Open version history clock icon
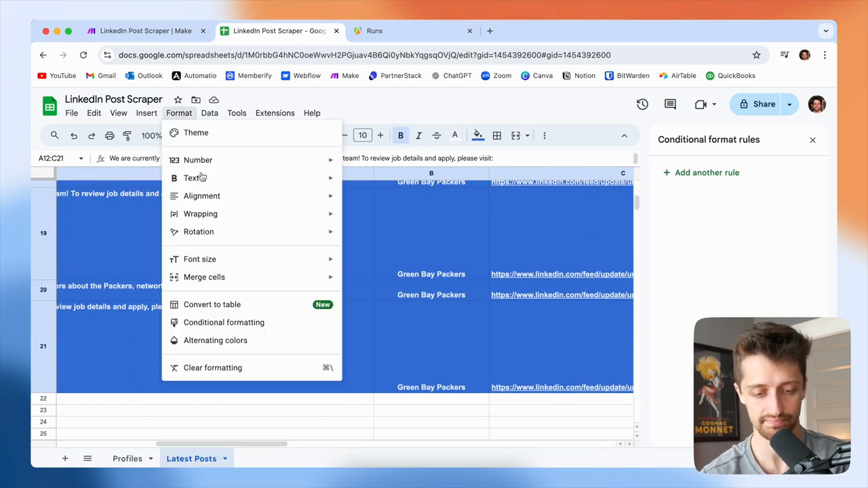Image resolution: width=868 pixels, height=488 pixels. point(642,104)
